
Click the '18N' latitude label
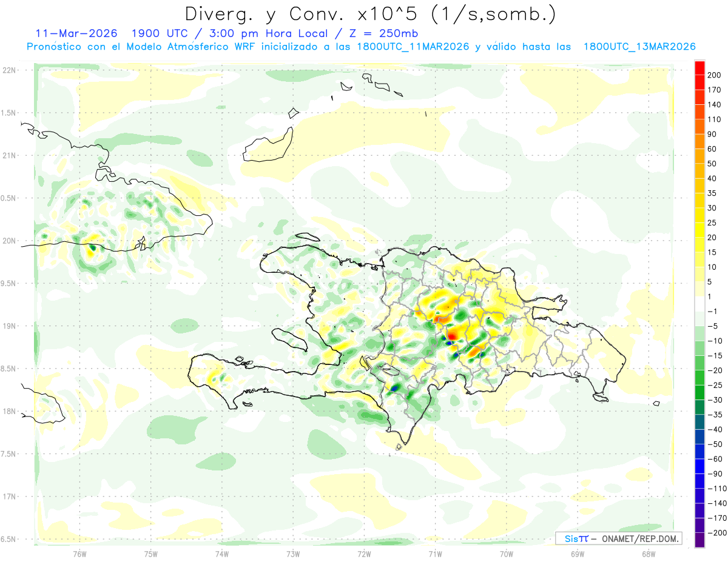(x=8, y=412)
